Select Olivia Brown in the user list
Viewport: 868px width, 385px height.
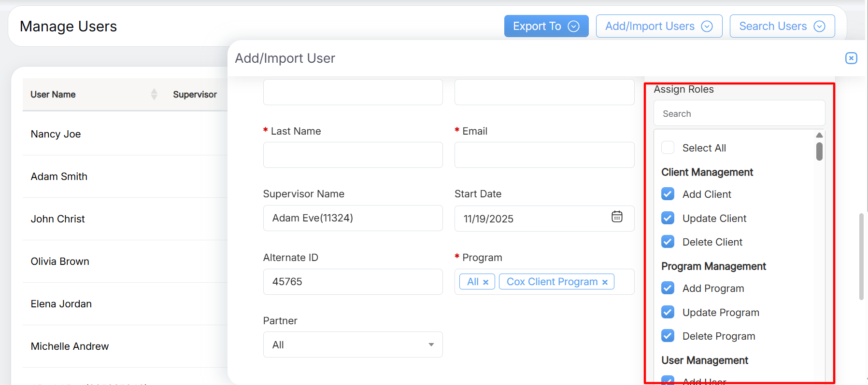[x=60, y=261]
